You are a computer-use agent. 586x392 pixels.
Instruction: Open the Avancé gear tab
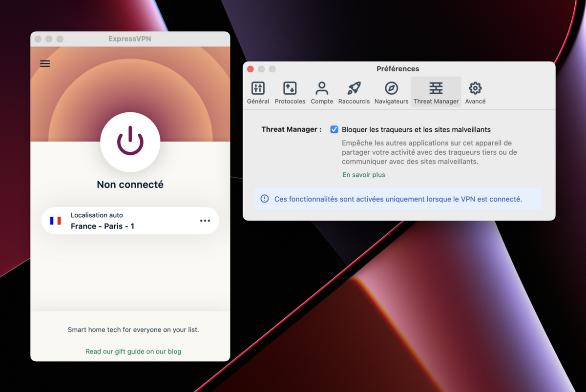475,92
